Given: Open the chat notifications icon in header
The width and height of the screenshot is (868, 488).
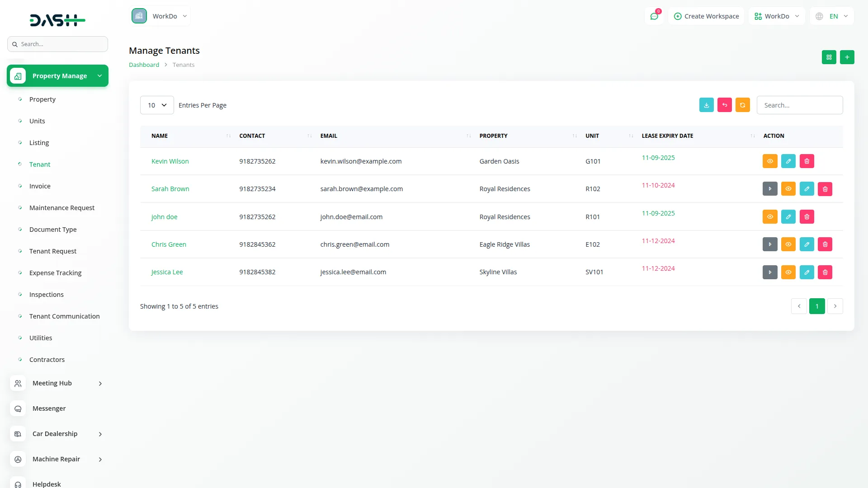Looking at the screenshot, I should pyautogui.click(x=654, y=16).
